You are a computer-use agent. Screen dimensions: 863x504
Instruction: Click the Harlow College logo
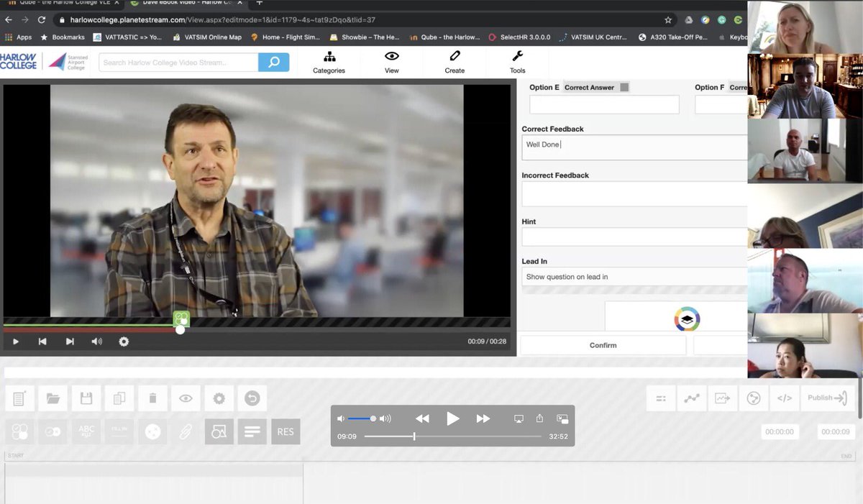click(x=19, y=61)
